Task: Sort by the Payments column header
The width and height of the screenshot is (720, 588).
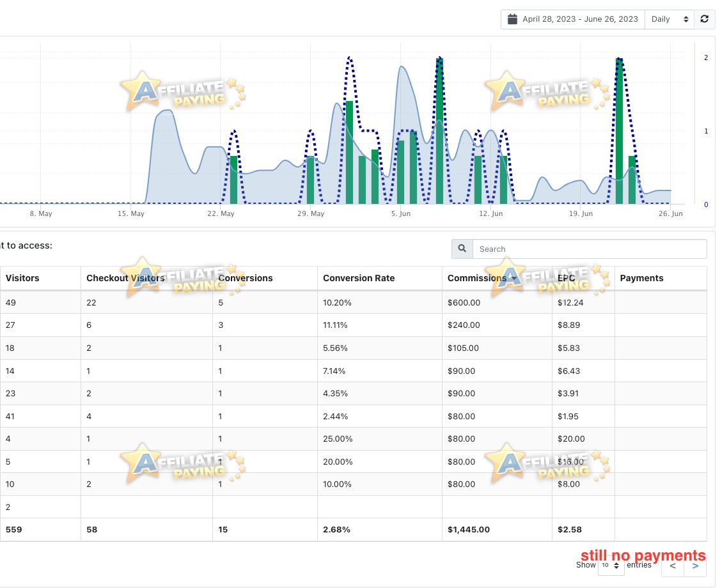Action: tap(641, 278)
